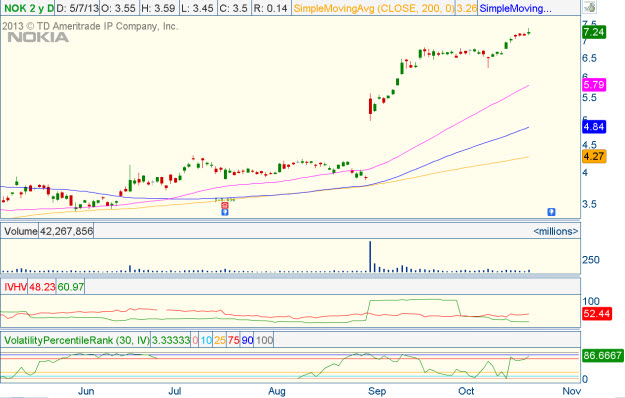Click the 3.5 price axis label
This screenshot has width=625, height=398.
[x=590, y=204]
